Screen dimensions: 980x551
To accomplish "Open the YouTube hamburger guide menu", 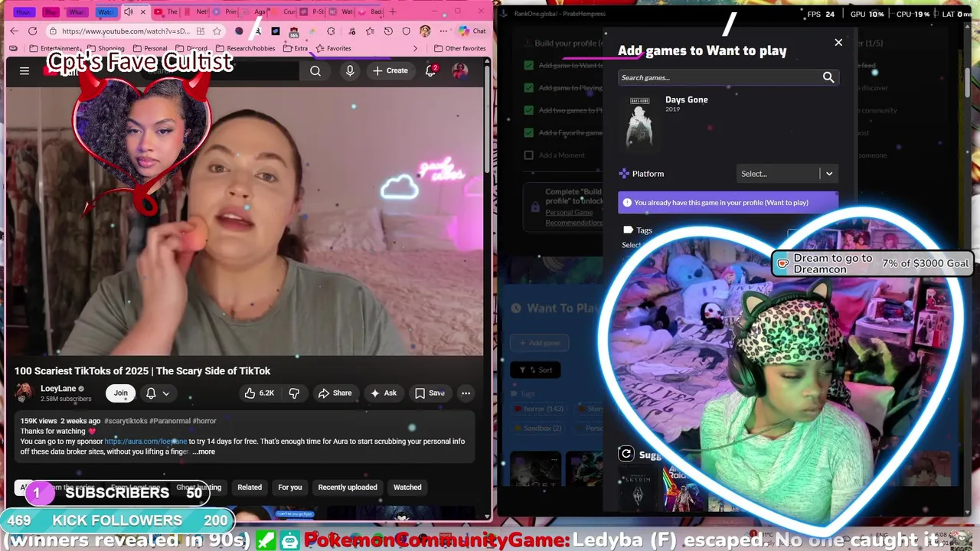I will 24,70.
